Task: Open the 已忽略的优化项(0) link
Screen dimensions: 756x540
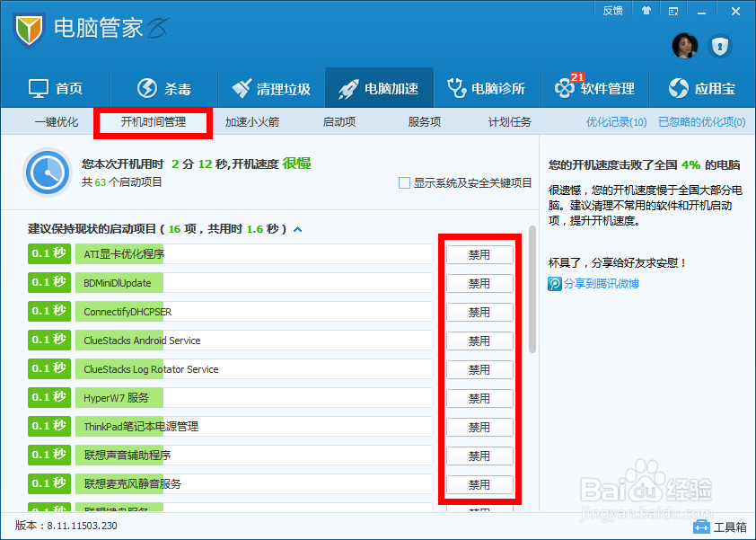Action: tap(702, 122)
